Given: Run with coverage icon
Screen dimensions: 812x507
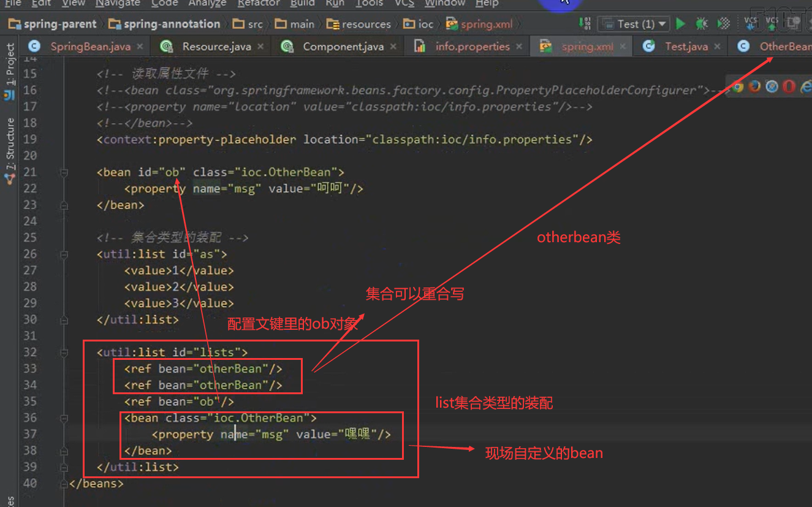Looking at the screenshot, I should (724, 24).
